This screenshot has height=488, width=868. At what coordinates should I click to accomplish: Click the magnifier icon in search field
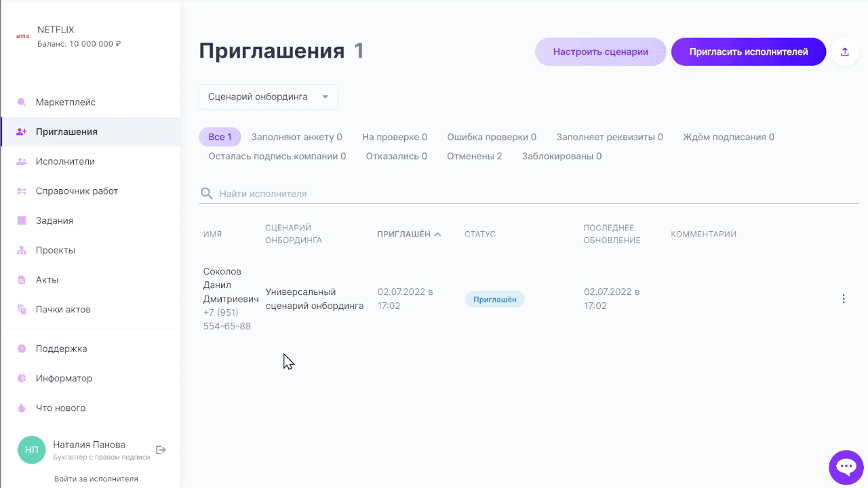[x=207, y=194]
